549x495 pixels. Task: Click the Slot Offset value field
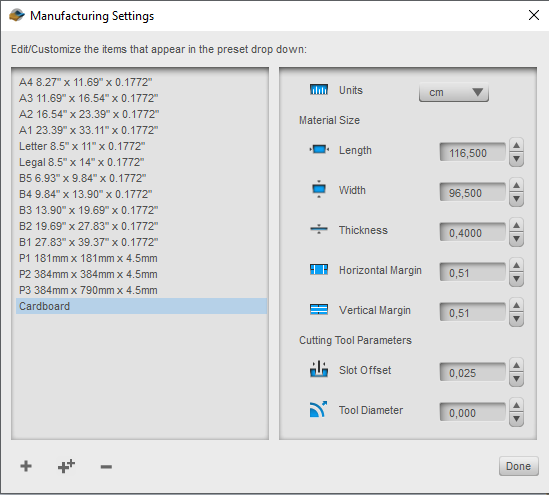coord(472,372)
